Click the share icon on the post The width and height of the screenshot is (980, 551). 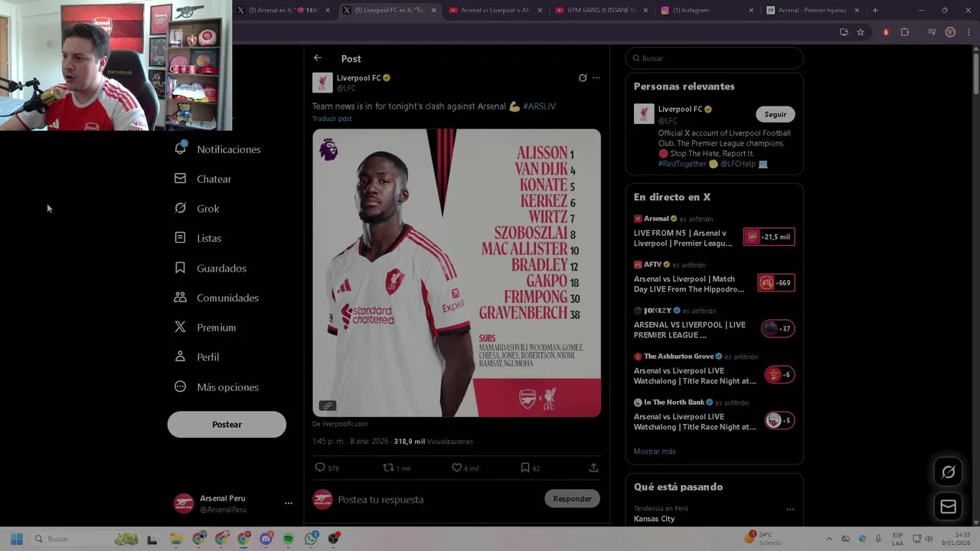point(593,468)
